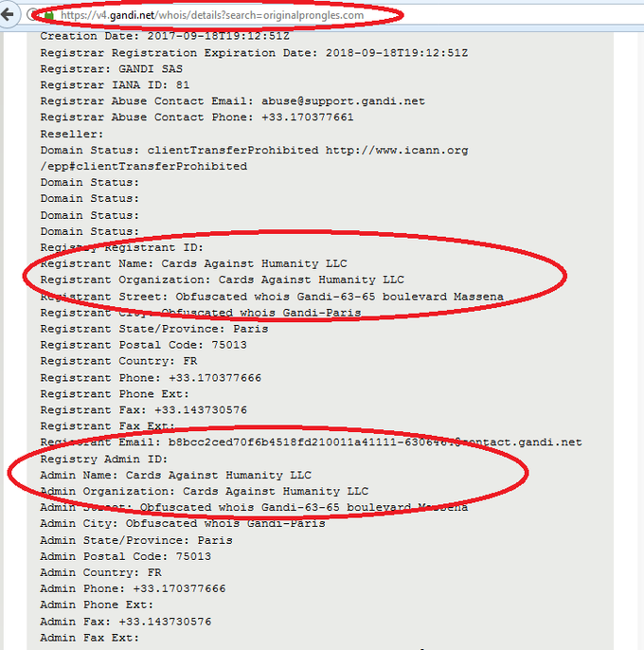
Task: Click 'Admin Postal Code: 75013' line
Action: coord(126,556)
